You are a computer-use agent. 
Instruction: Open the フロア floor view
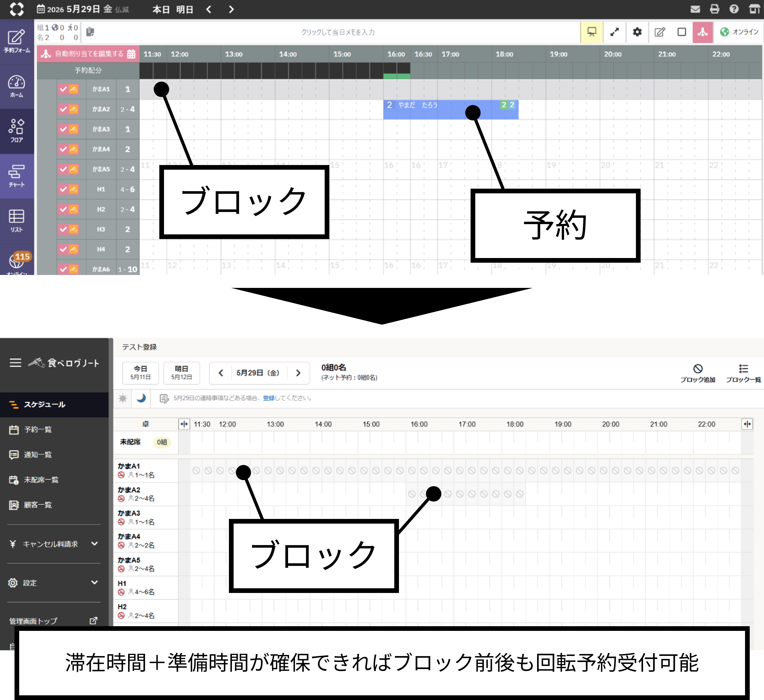coord(16,131)
